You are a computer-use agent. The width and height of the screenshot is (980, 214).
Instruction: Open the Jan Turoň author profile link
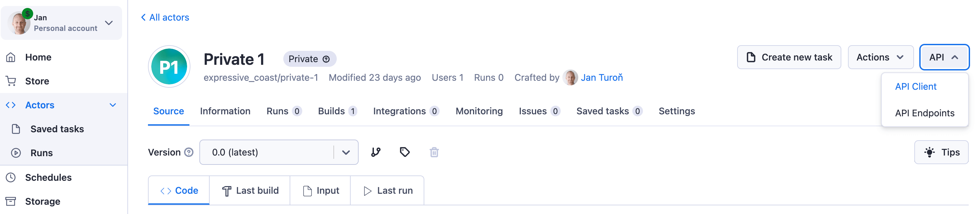tap(601, 78)
